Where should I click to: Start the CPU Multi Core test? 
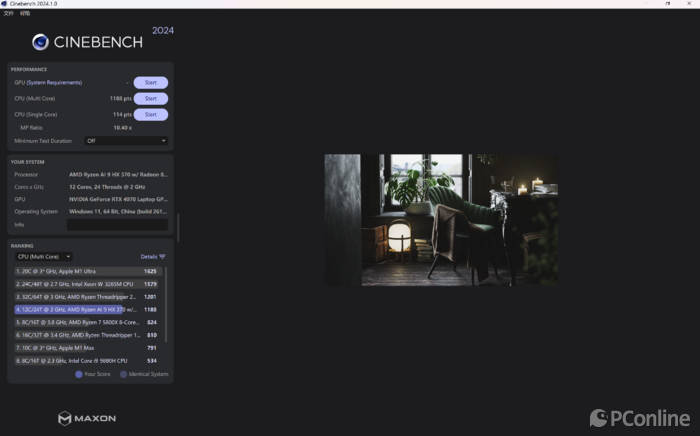(x=151, y=99)
